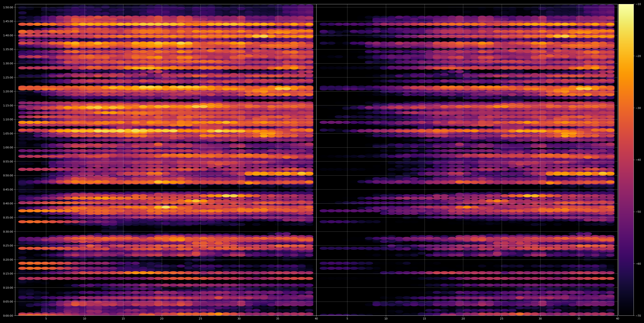Click x-axis tick 40 between the two heatmaps
Viewport: 644px width, 323px height.
[316, 319]
